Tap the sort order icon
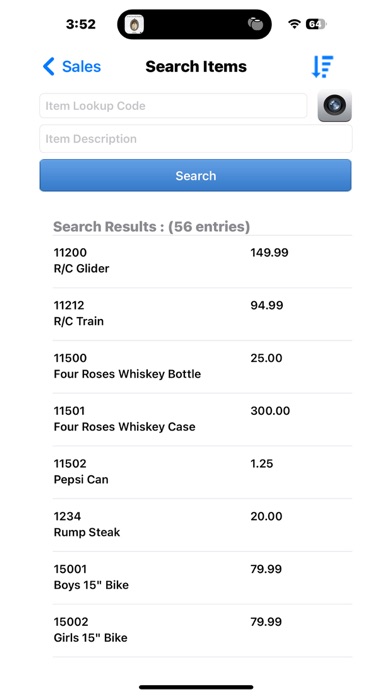Viewport: 392px width, 696px height. tap(322, 67)
